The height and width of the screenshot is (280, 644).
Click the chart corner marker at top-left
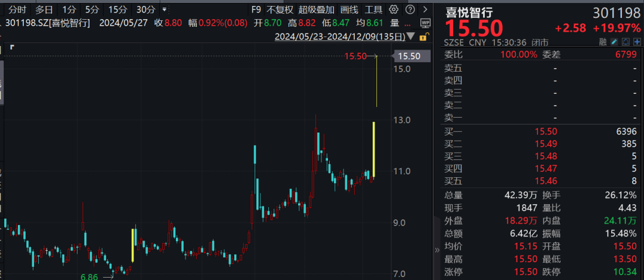coord(13,47)
